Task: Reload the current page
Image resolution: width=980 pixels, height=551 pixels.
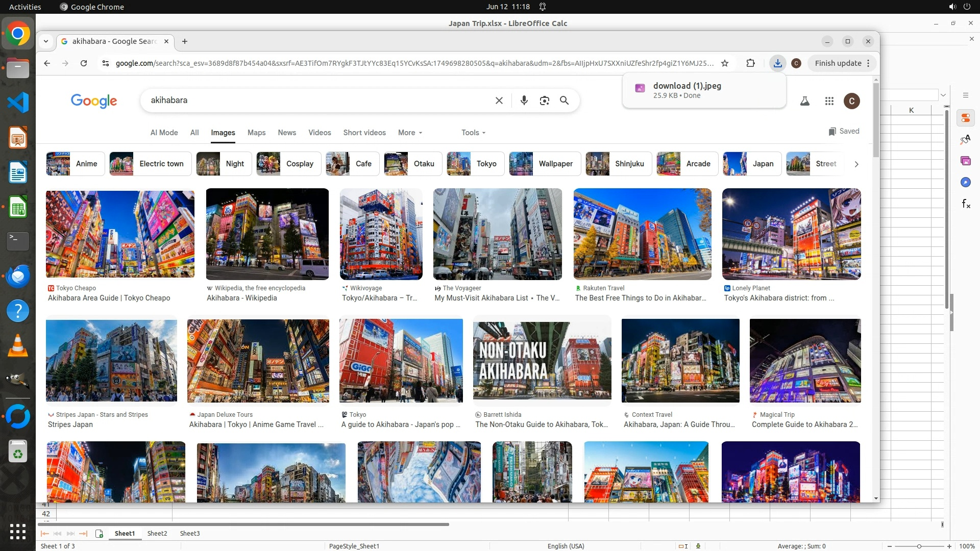Action: coord(84,63)
